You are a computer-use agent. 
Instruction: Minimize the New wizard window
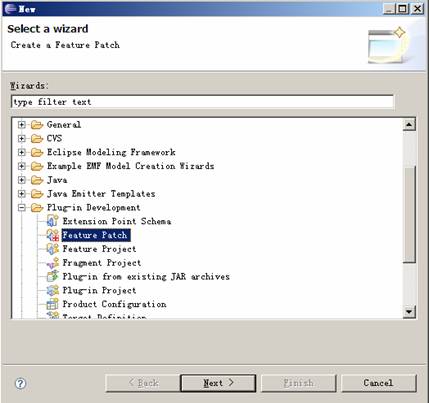[389, 9]
